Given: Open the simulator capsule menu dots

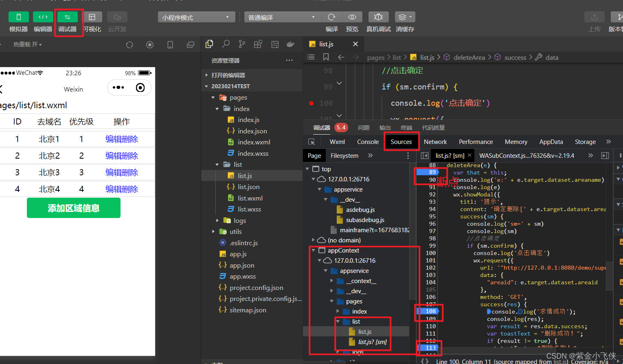Looking at the screenshot, I should [x=118, y=87].
